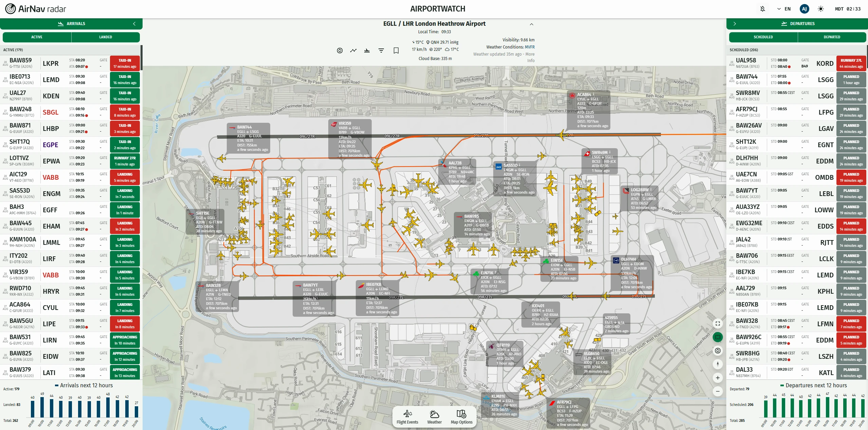
Task: Click the MVFR weather conditions link
Action: point(530,47)
